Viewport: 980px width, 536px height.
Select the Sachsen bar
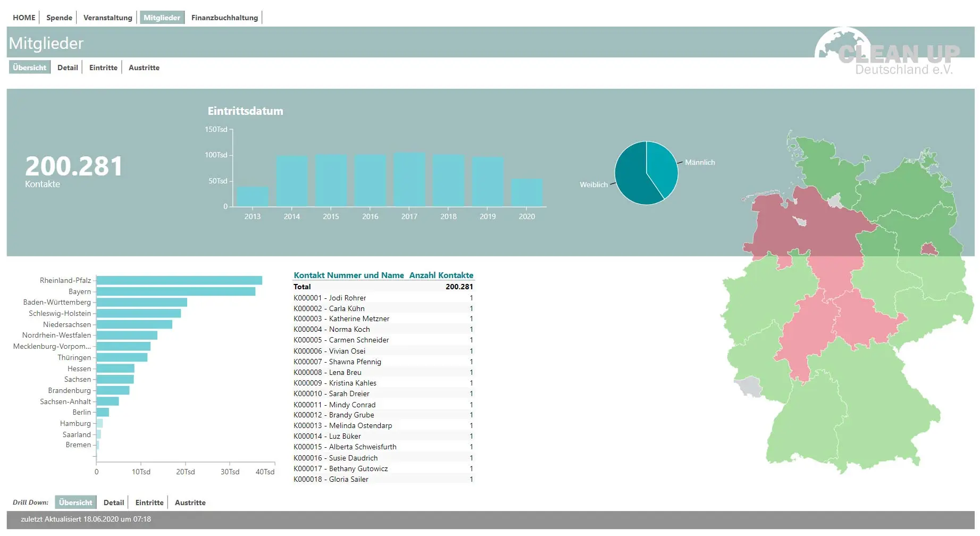pyautogui.click(x=115, y=379)
